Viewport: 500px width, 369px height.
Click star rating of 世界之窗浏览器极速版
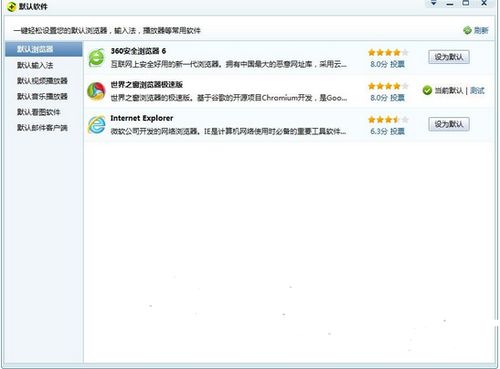point(388,86)
